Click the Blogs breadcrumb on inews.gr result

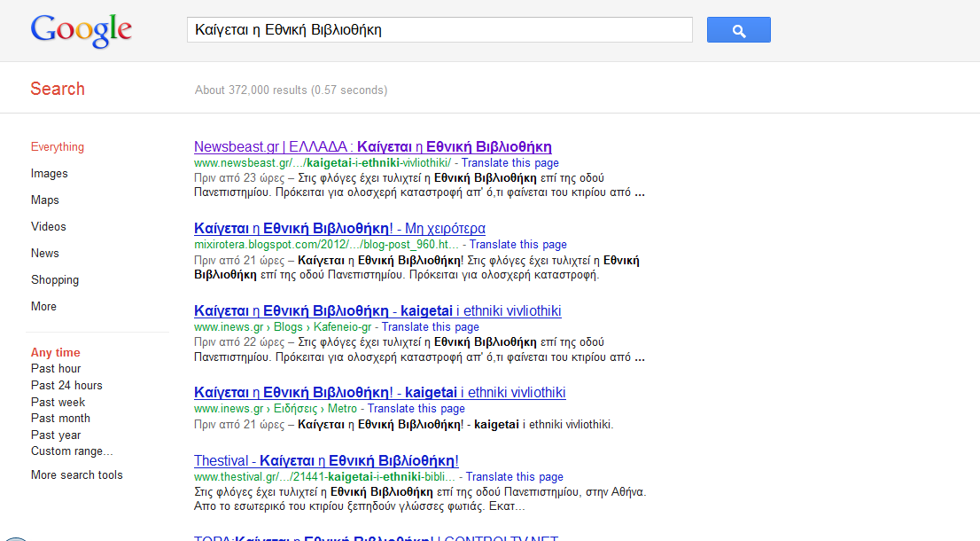[288, 326]
